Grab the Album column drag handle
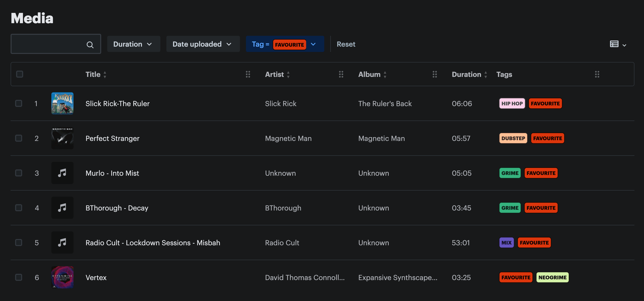 pos(435,74)
